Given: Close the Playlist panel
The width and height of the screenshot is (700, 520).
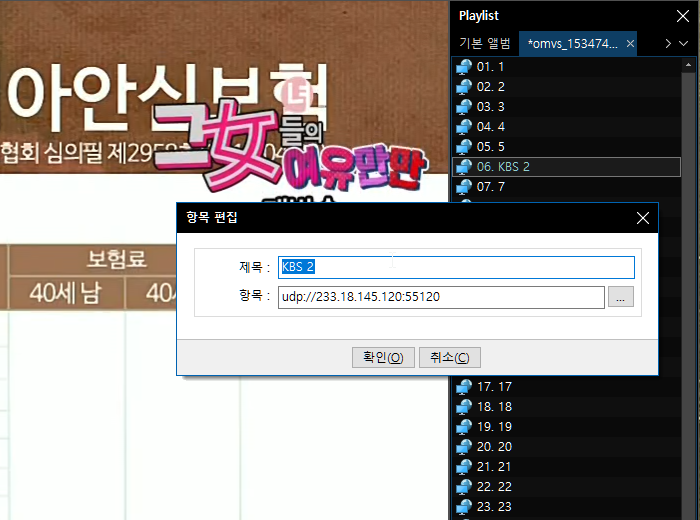Looking at the screenshot, I should point(683,16).
